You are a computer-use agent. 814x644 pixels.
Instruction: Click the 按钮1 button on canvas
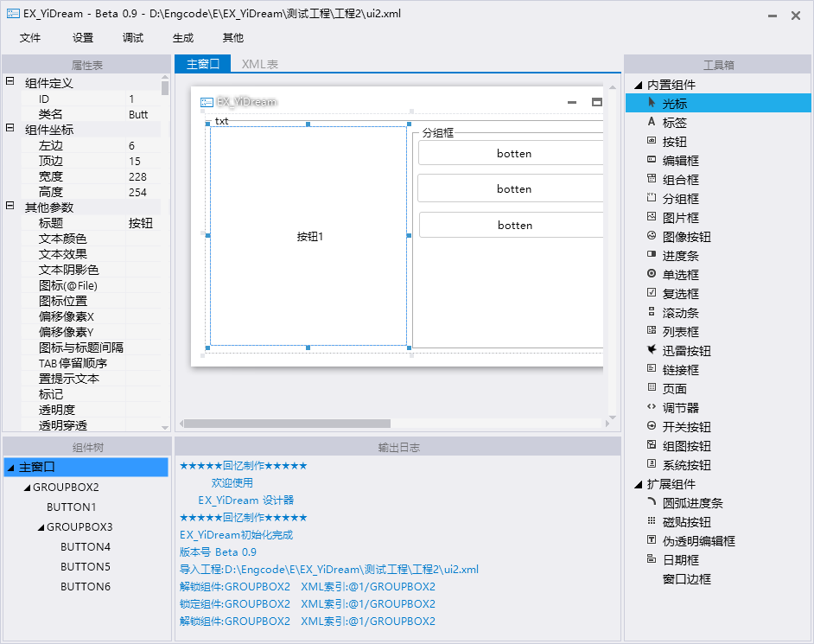click(x=308, y=236)
